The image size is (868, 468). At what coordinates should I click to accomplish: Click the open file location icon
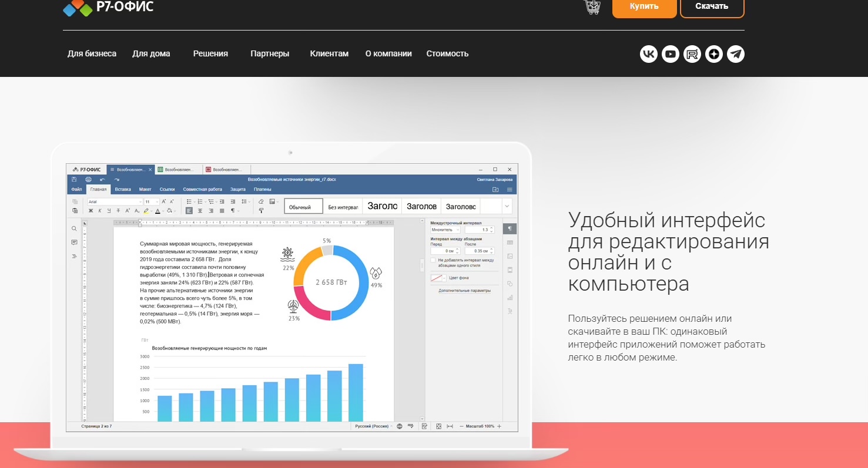point(495,190)
